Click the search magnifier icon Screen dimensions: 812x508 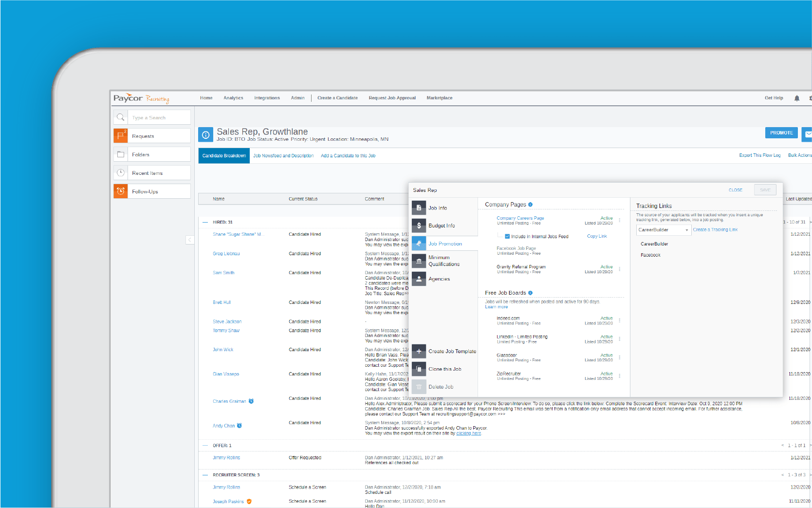point(121,117)
